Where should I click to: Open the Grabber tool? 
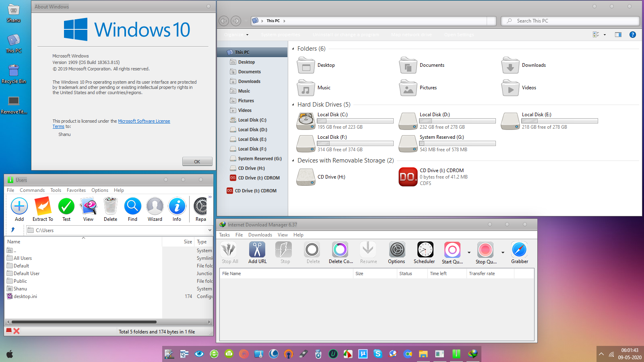click(x=519, y=250)
